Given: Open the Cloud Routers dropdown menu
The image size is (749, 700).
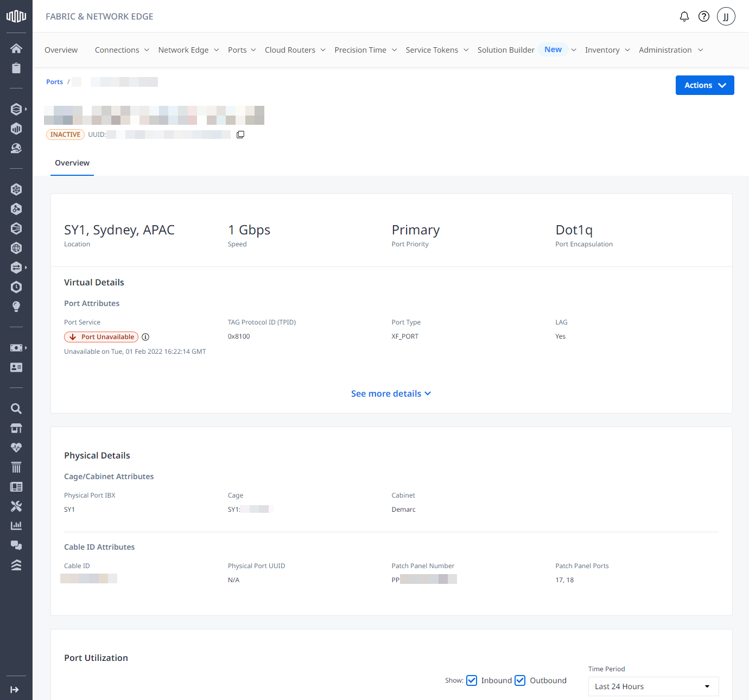Looking at the screenshot, I should click(x=295, y=50).
